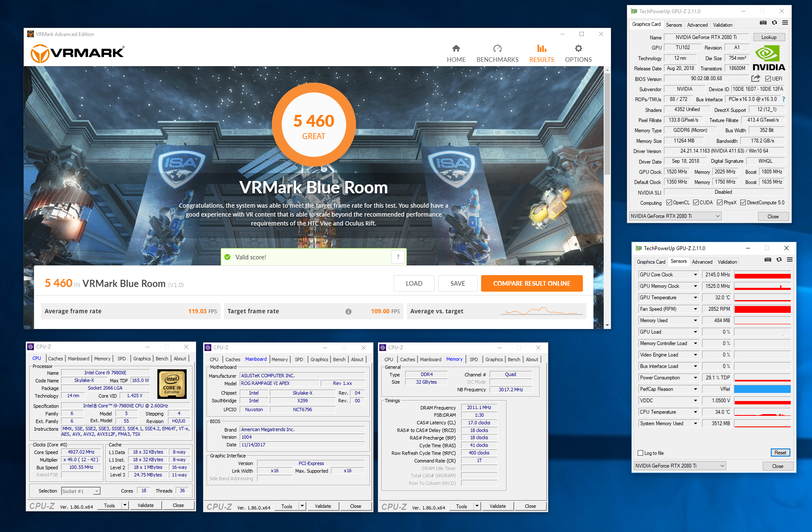
Task: Click VRMark app icon in window title bar
Action: click(31, 34)
